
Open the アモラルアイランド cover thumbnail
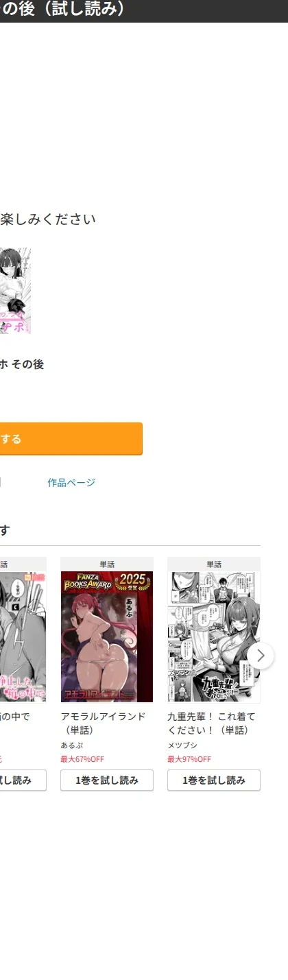coord(107,637)
